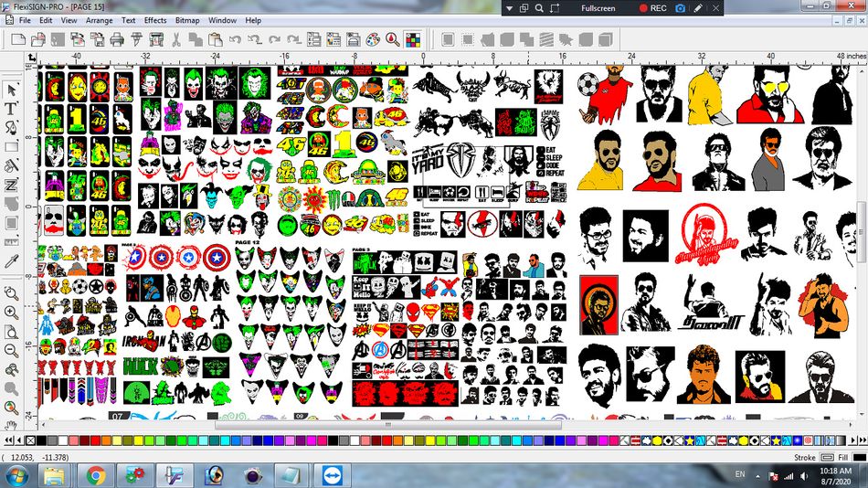This screenshot has width=868, height=488.
Task: Open the Bitmap menu
Action: pyautogui.click(x=187, y=20)
